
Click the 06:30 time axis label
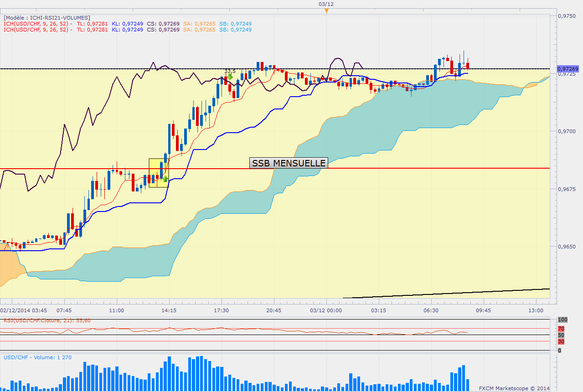click(x=431, y=310)
